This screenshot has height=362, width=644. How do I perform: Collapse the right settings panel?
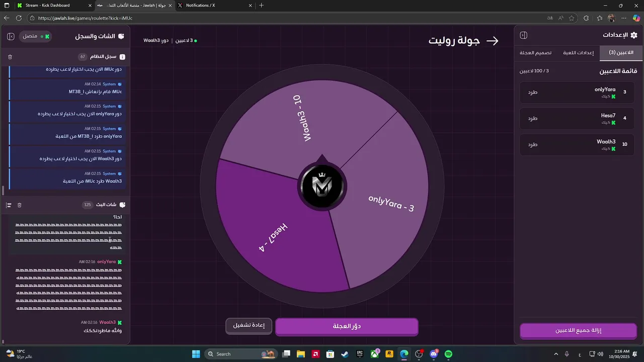[x=523, y=35]
